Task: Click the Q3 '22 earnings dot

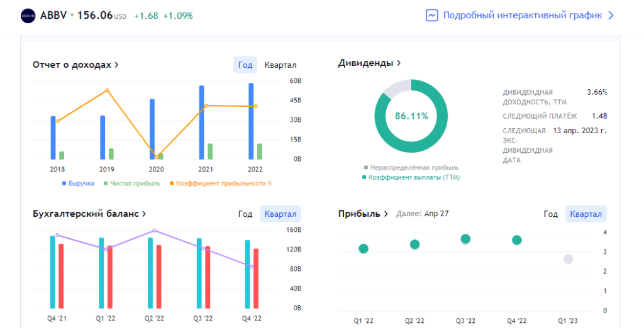Action: [x=466, y=239]
